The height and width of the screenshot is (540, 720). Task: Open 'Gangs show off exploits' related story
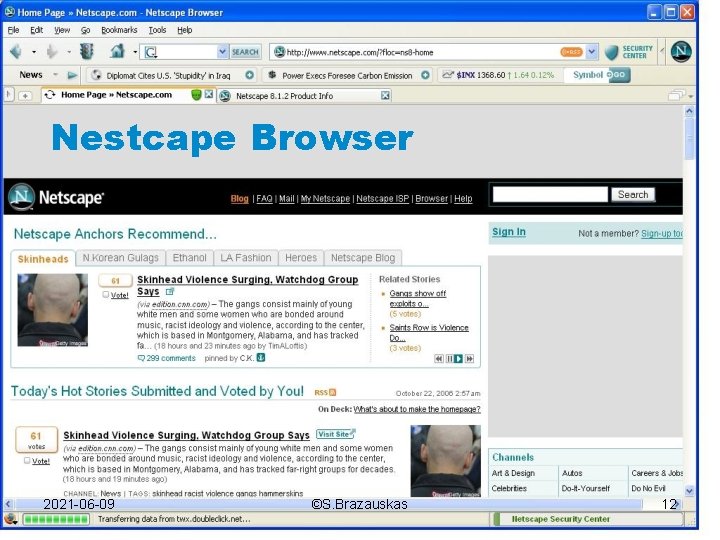click(x=417, y=298)
